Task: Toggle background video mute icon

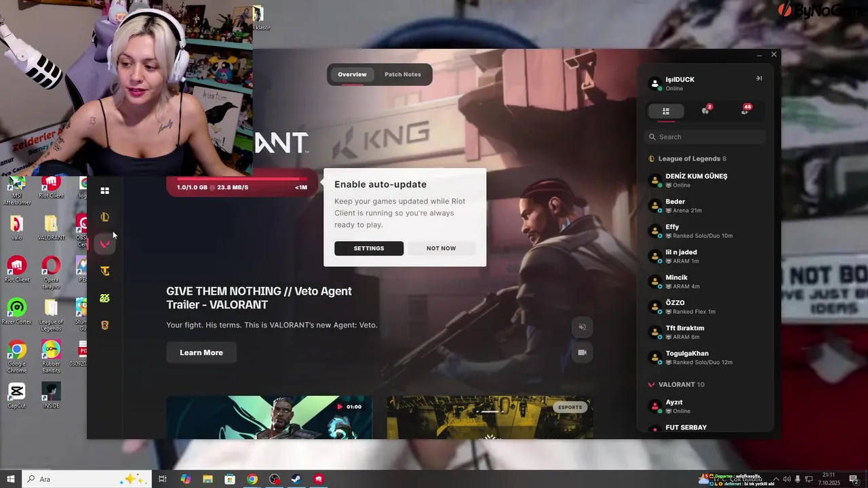Action: [582, 327]
